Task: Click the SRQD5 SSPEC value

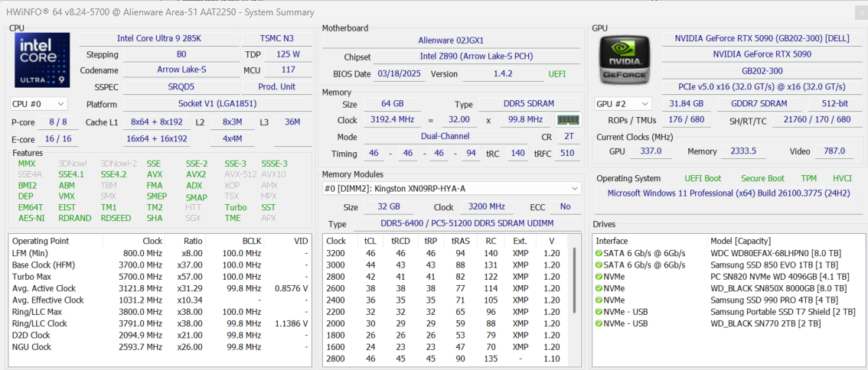Action: [x=181, y=87]
